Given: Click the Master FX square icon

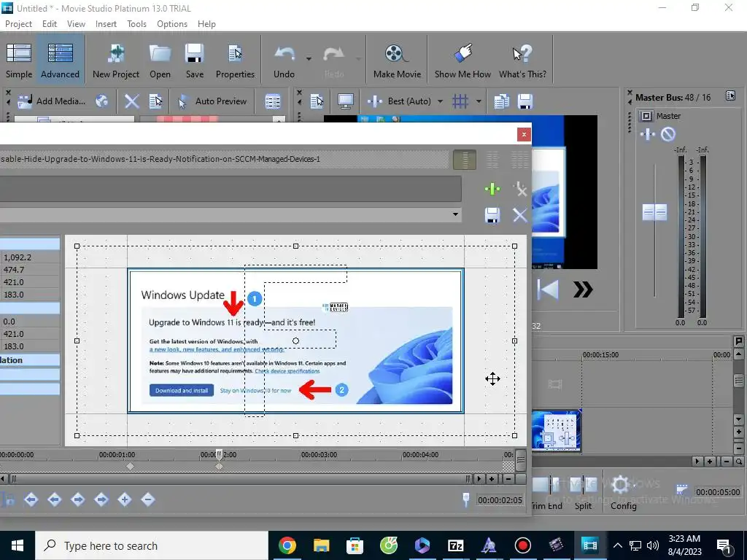Looking at the screenshot, I should tap(646, 116).
